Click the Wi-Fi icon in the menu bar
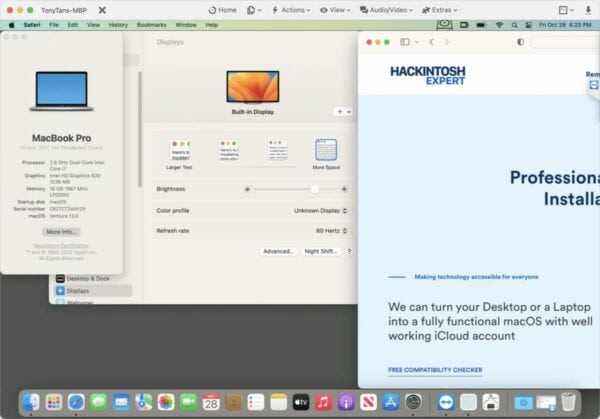 (499, 25)
